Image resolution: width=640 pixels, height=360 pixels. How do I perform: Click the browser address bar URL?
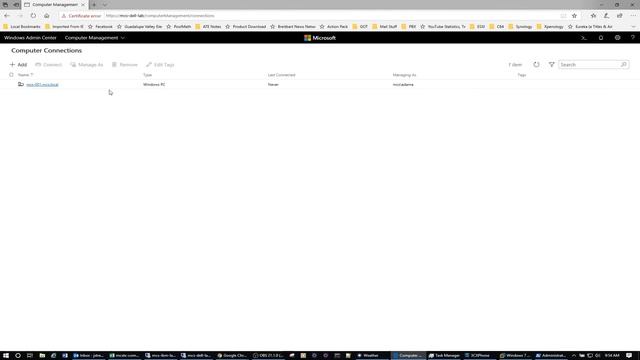[160, 16]
